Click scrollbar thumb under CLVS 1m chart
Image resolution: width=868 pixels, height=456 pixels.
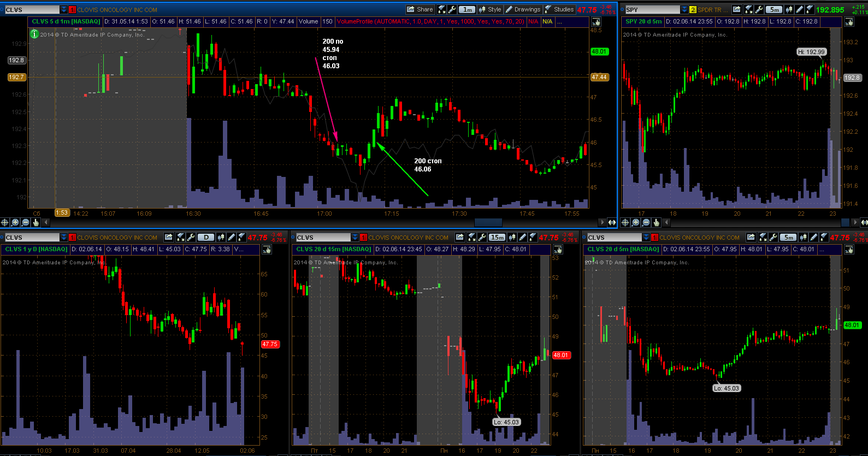[488, 222]
